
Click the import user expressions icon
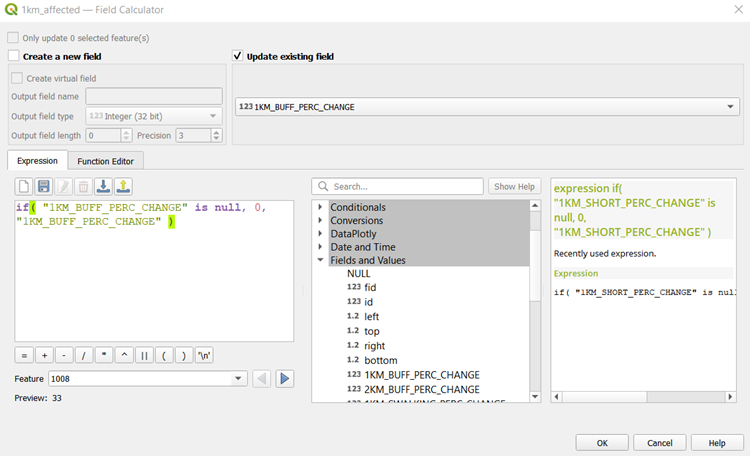pyautogui.click(x=103, y=186)
